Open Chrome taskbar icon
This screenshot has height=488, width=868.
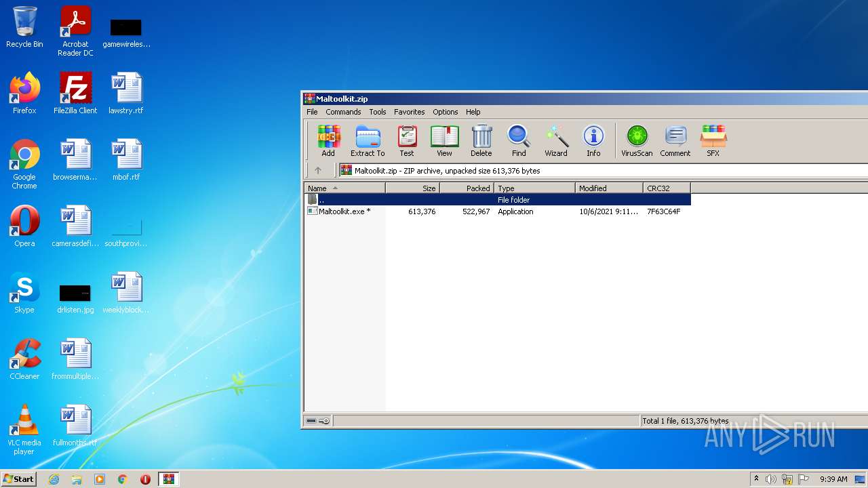[x=123, y=479]
